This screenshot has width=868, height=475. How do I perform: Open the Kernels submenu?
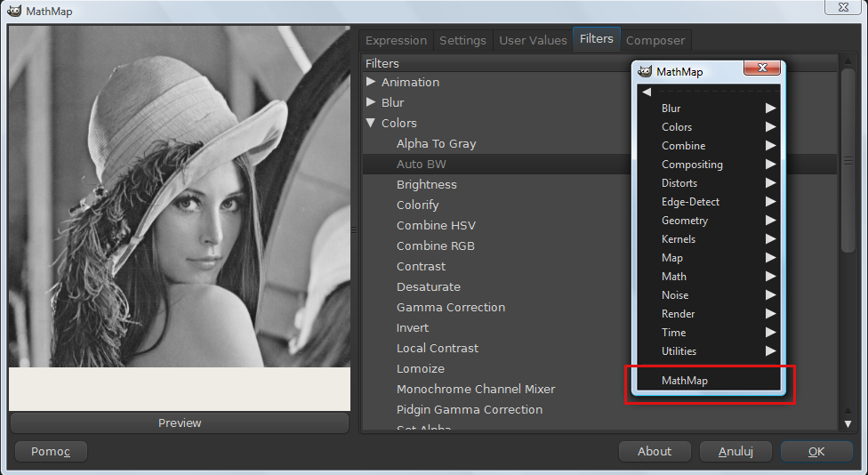708,239
